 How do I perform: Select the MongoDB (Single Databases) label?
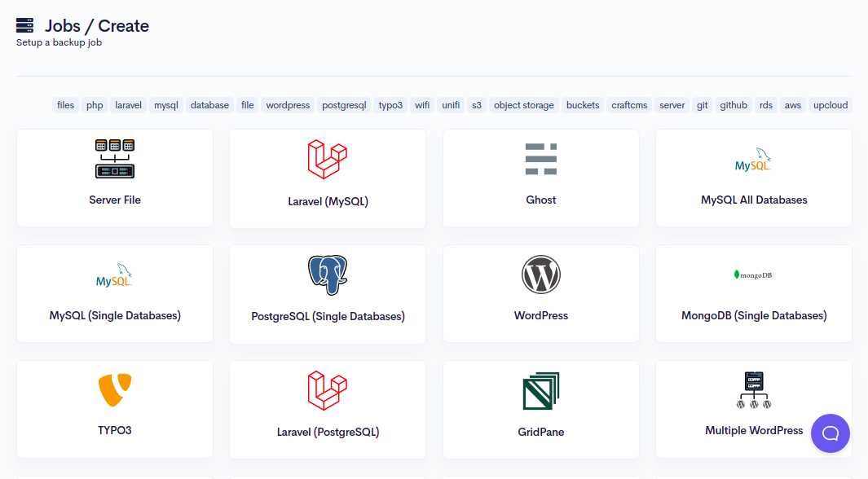coord(753,315)
